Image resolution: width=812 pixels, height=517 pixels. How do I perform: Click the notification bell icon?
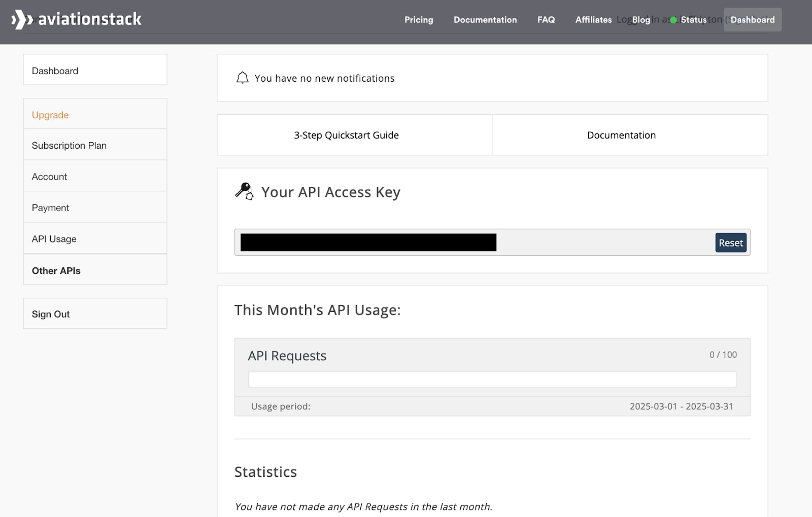(243, 77)
